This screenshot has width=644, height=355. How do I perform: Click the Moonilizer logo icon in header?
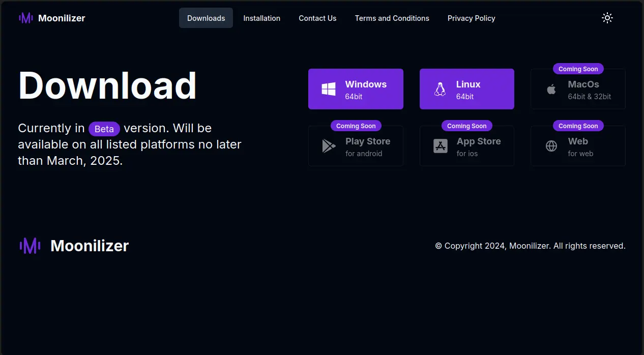(x=26, y=18)
